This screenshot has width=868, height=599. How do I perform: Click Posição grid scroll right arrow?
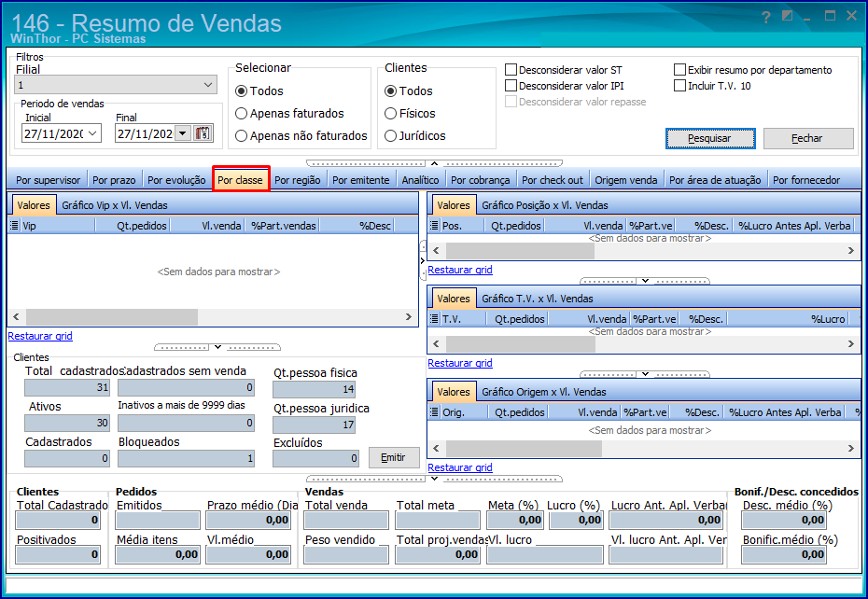[x=851, y=251]
